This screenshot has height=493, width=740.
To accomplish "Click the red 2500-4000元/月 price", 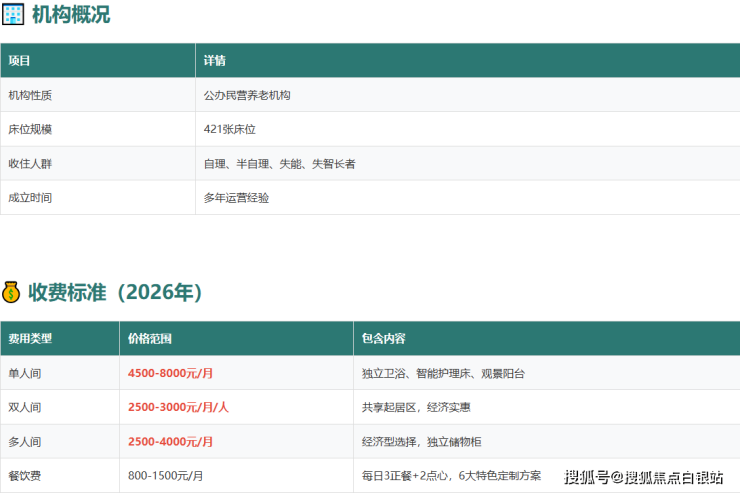I will (x=171, y=441).
